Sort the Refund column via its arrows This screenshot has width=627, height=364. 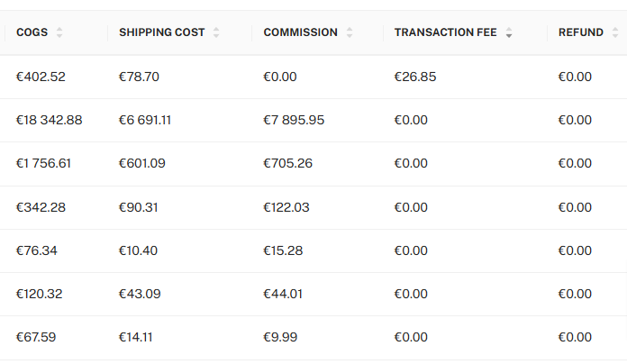615,32
